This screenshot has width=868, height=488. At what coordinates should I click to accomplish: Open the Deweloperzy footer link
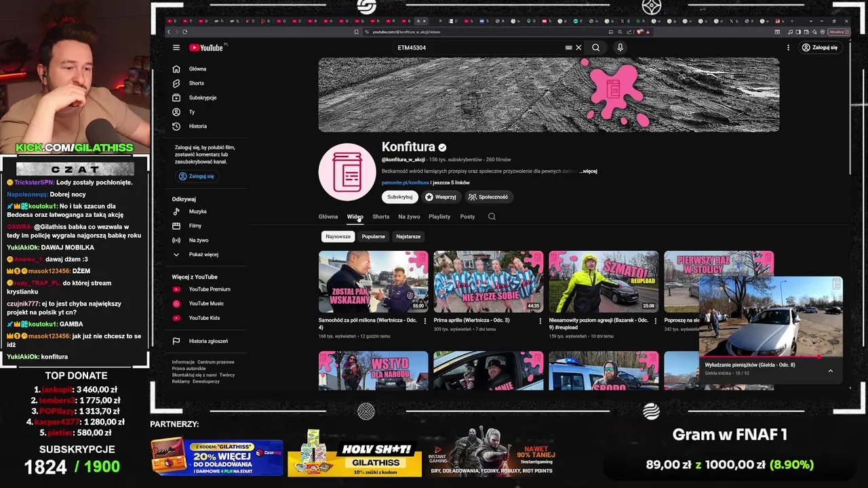point(205,382)
